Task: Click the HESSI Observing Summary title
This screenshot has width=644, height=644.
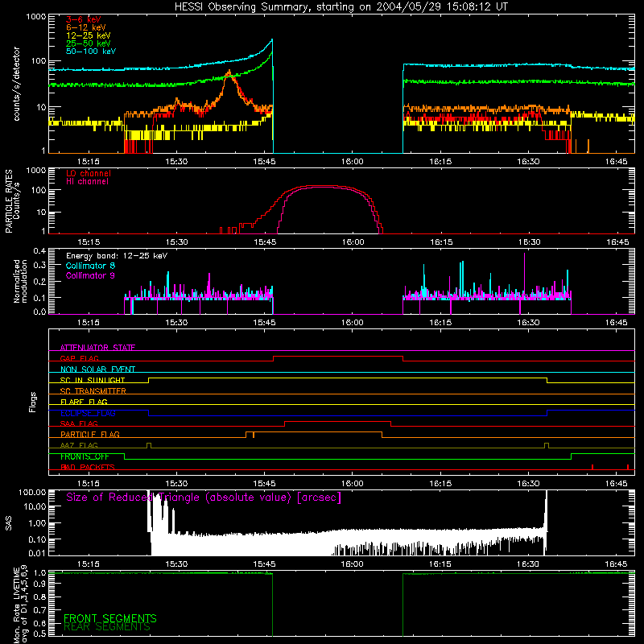Action: point(341,7)
